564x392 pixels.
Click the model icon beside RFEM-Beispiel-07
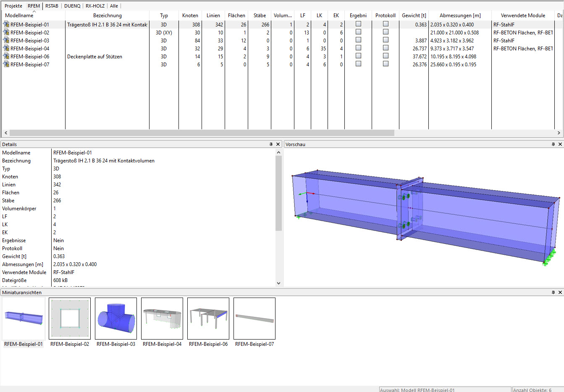tap(6, 64)
